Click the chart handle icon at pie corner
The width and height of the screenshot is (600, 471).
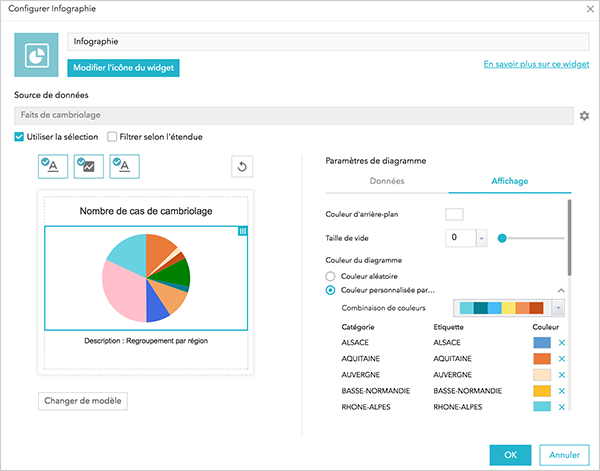(x=243, y=231)
